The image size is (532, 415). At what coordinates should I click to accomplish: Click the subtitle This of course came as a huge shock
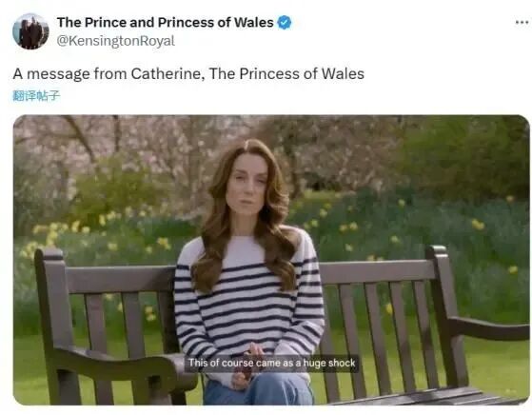coord(271,363)
